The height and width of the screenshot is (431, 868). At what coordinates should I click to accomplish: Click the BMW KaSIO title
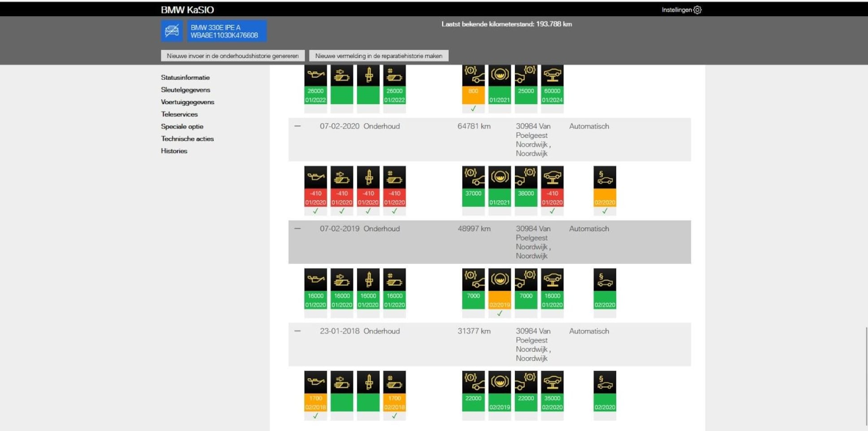pyautogui.click(x=188, y=10)
